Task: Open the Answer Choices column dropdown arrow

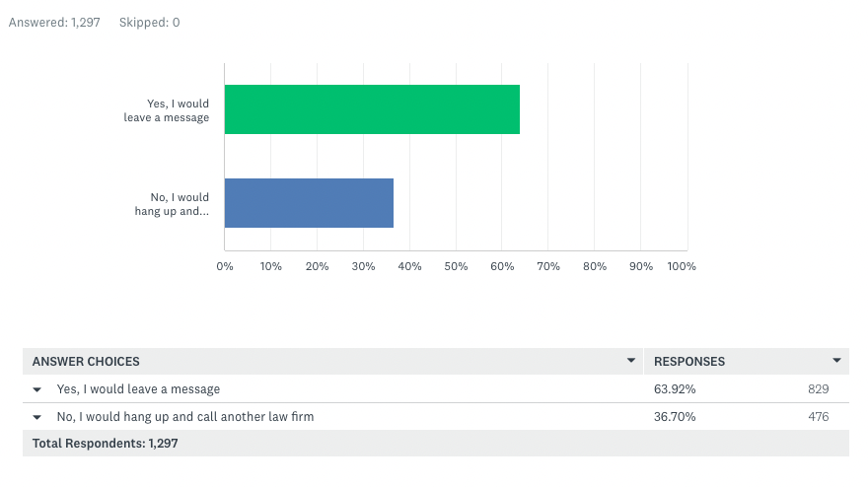Action: 630,360
